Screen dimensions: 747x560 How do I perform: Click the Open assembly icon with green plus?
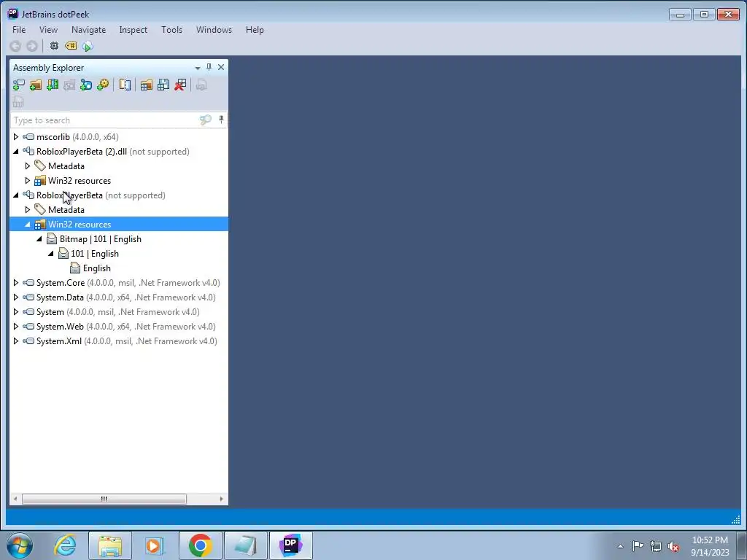pos(18,85)
